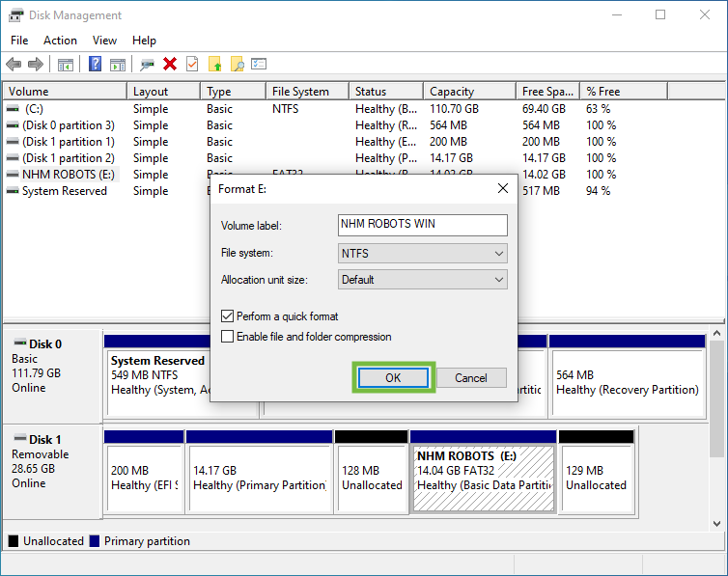
Task: Click the Settings list toolbar icon
Action: click(259, 64)
